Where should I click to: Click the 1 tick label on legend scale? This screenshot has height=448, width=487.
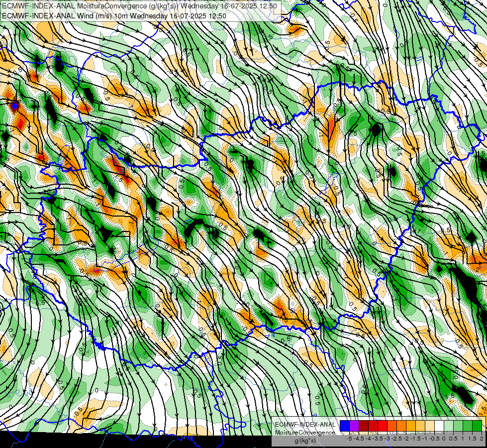[463, 439]
